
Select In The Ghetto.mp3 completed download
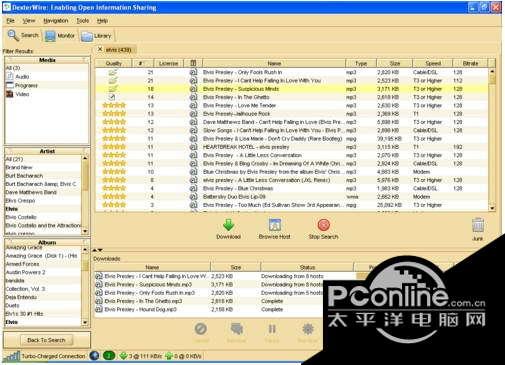point(209,301)
